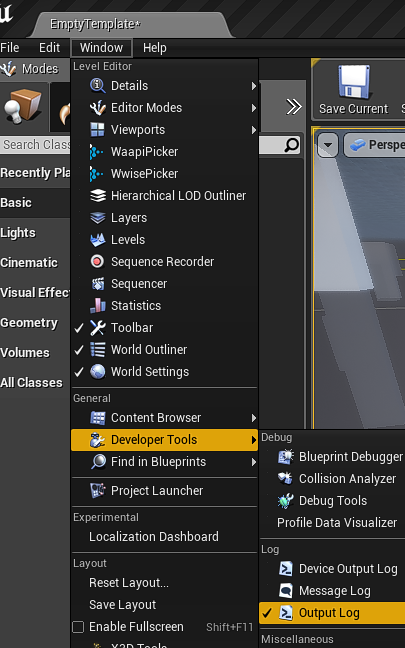Click the Statistics bar chart icon
405x648 pixels.
point(98,305)
